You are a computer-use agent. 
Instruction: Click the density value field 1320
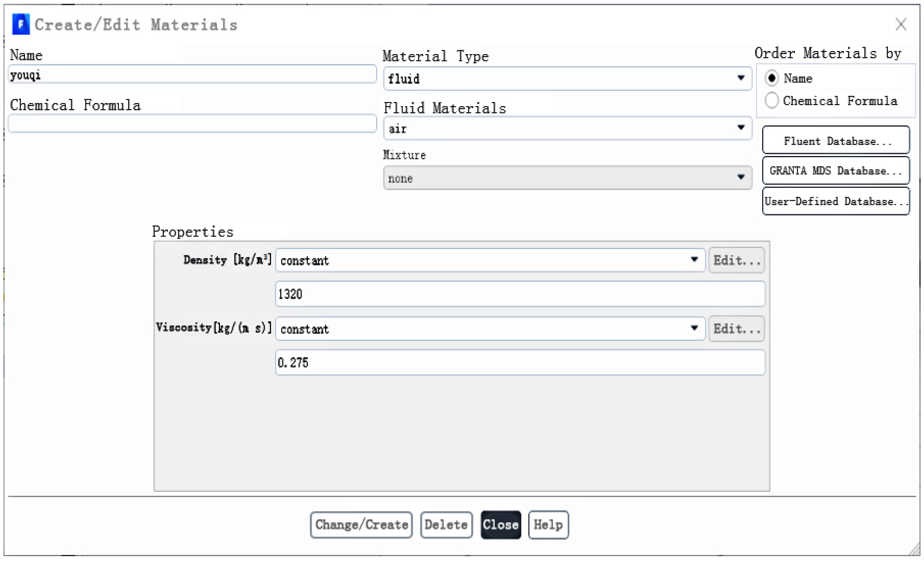coord(520,294)
